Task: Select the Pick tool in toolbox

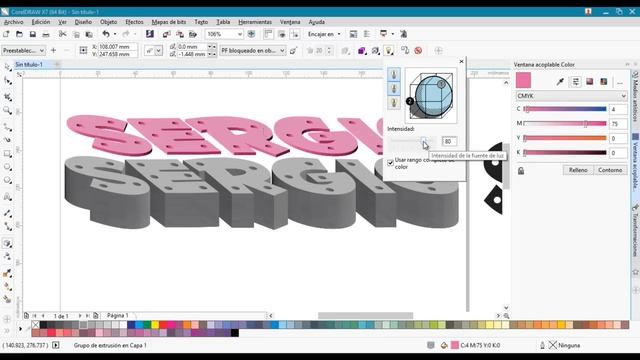Action: click(7, 67)
